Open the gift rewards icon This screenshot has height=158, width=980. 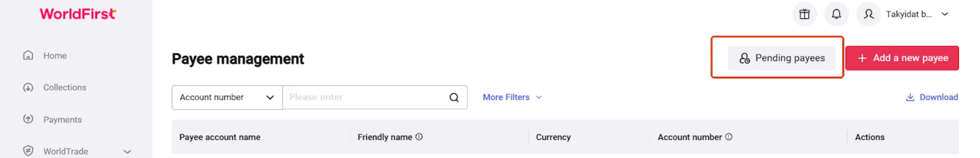(x=804, y=14)
